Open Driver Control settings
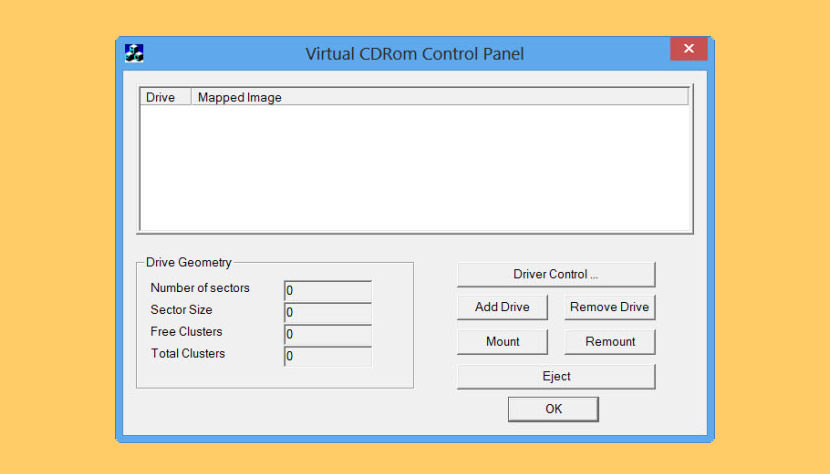The image size is (830, 474). click(556, 274)
